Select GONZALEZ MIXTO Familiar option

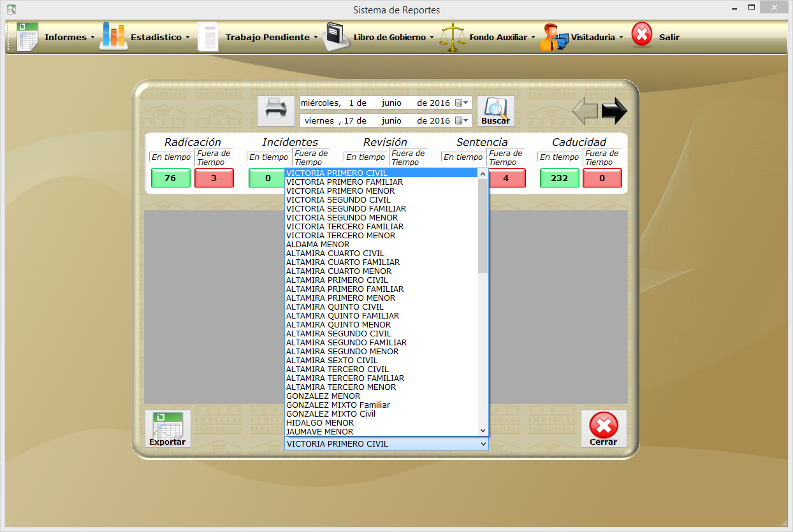381,405
